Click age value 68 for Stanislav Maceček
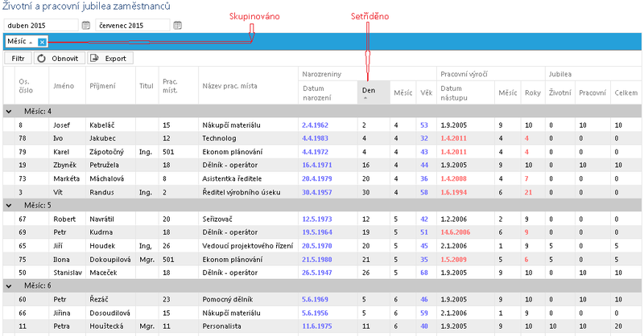Viewport: 644px width, 336px height. click(x=424, y=272)
